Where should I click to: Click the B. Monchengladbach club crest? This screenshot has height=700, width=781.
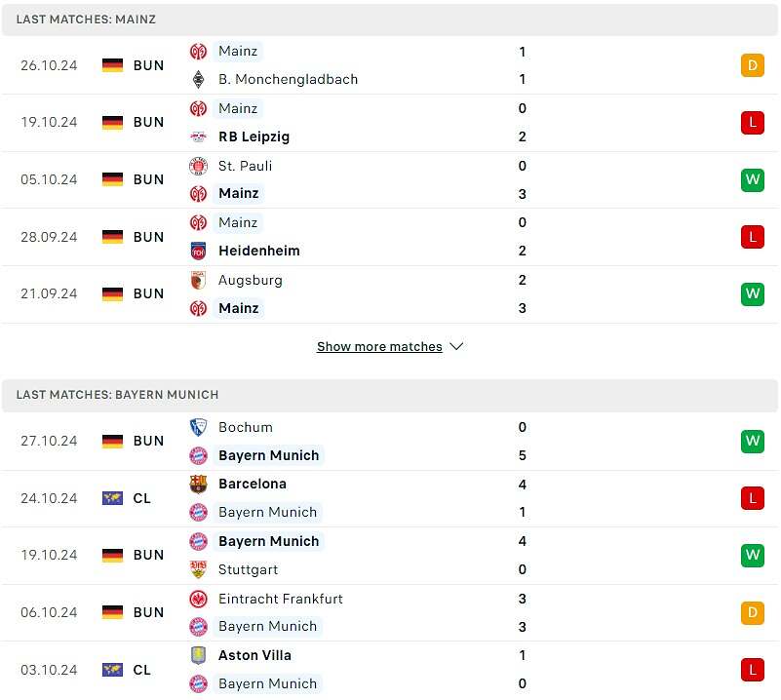click(x=199, y=79)
